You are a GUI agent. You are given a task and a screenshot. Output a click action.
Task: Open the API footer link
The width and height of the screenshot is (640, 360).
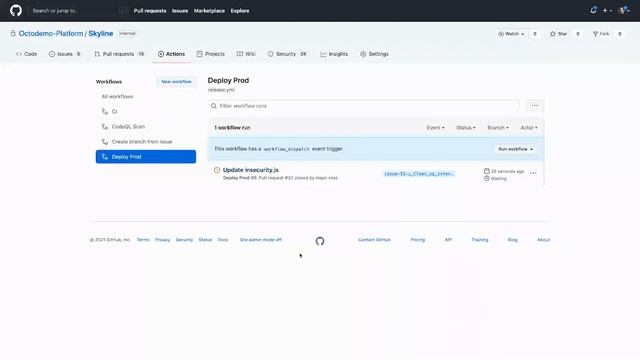448,240
